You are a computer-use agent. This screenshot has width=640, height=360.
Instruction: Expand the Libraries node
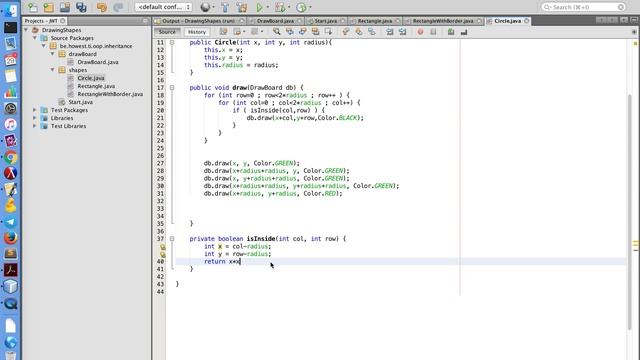tap(35, 118)
